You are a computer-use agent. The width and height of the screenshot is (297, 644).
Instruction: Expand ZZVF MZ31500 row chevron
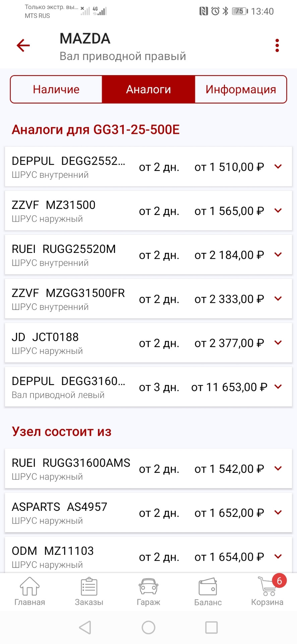pos(278,210)
